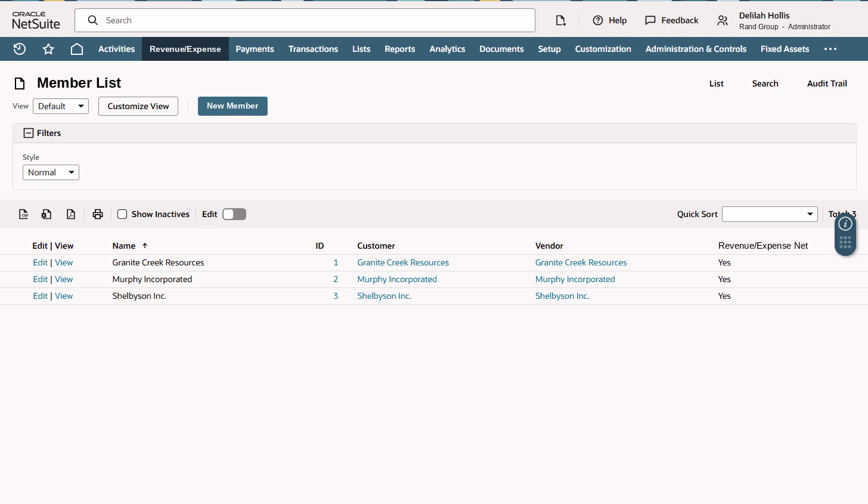Open the Audit Trail link
The width and height of the screenshot is (868, 504).
click(x=827, y=84)
